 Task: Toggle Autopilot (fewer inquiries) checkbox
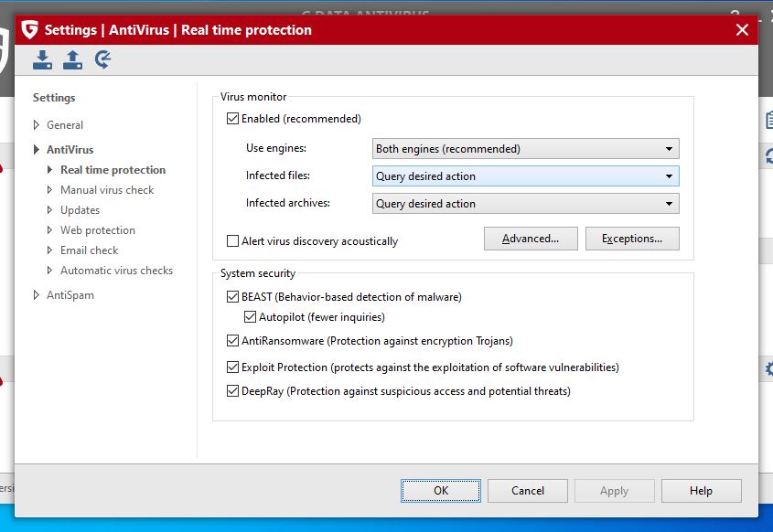coord(250,317)
